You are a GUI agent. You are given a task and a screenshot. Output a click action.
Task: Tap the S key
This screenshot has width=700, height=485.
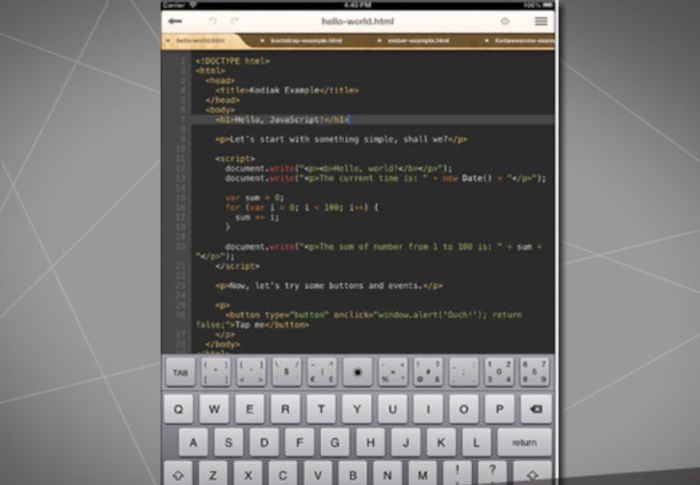pyautogui.click(x=229, y=443)
